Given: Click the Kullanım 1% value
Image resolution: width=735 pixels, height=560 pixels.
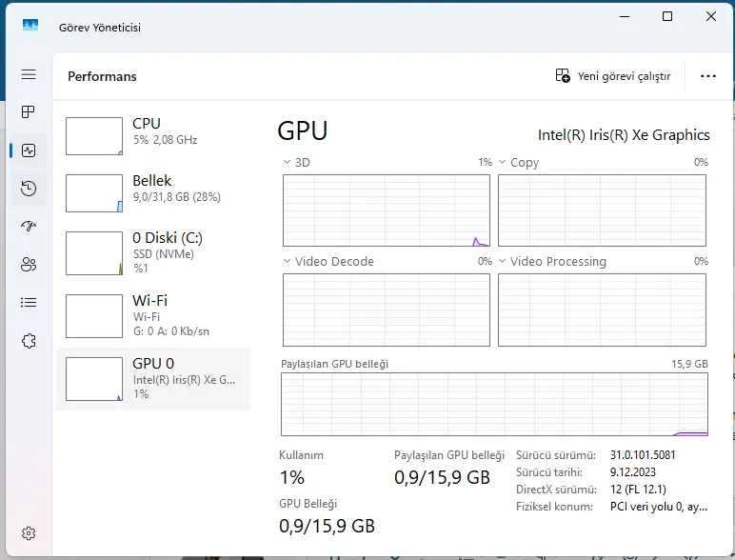Looking at the screenshot, I should [x=292, y=477].
